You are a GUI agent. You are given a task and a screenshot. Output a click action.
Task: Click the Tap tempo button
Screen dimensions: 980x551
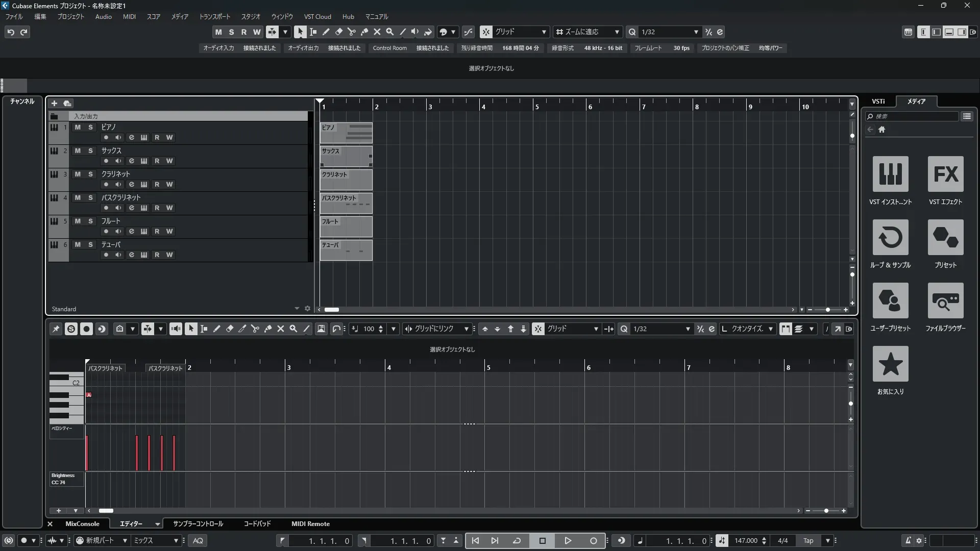(x=808, y=541)
